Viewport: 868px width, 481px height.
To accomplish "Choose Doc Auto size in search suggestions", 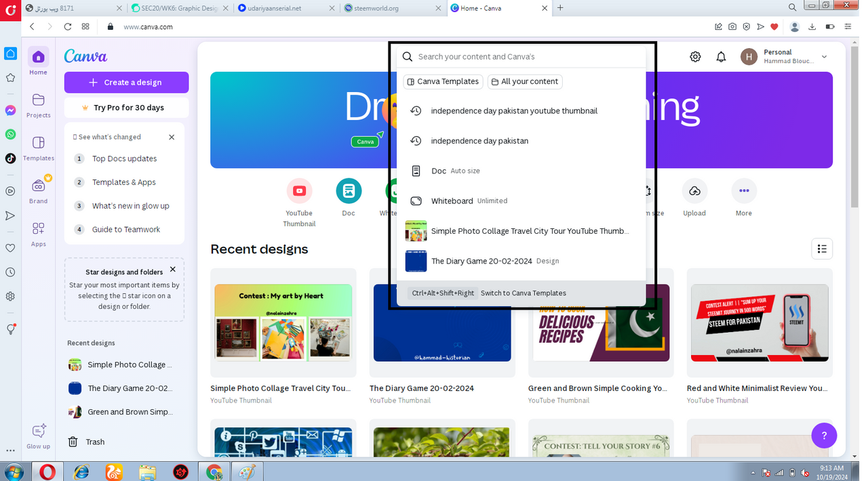I will [x=521, y=171].
